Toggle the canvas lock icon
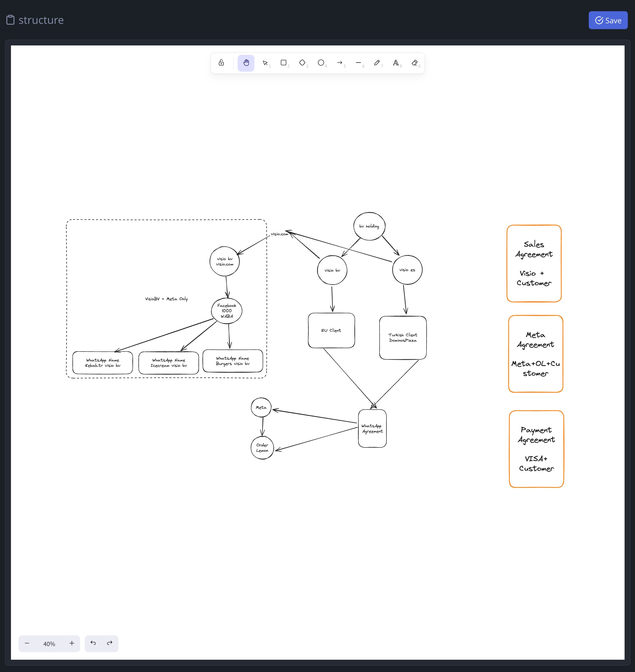Viewport: 635px width, 672px height. pos(221,63)
